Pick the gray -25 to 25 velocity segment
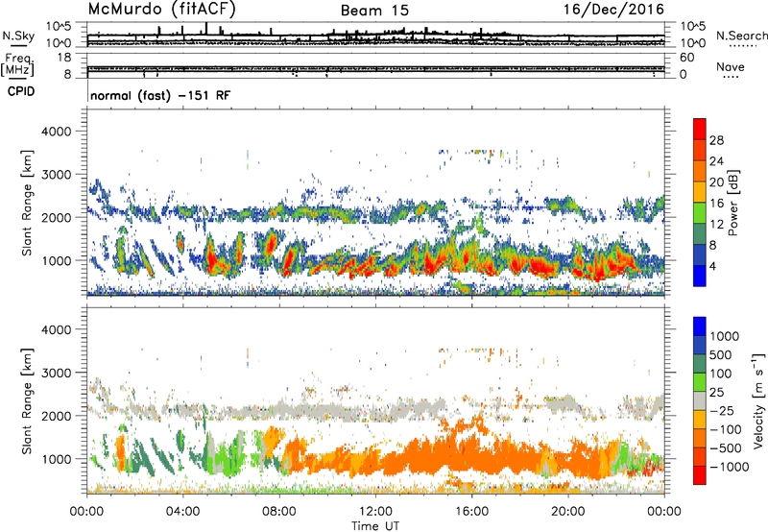The height and width of the screenshot is (532, 768). [x=700, y=400]
